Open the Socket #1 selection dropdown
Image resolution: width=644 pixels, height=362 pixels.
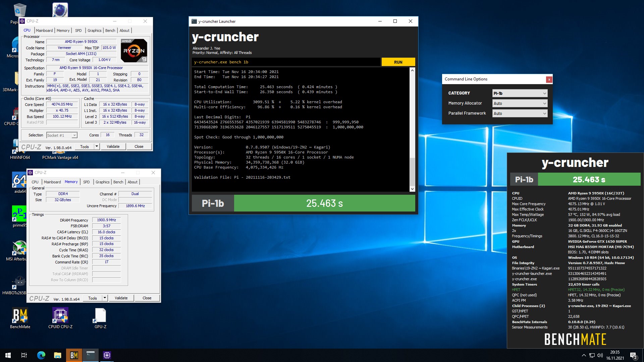coord(62,135)
